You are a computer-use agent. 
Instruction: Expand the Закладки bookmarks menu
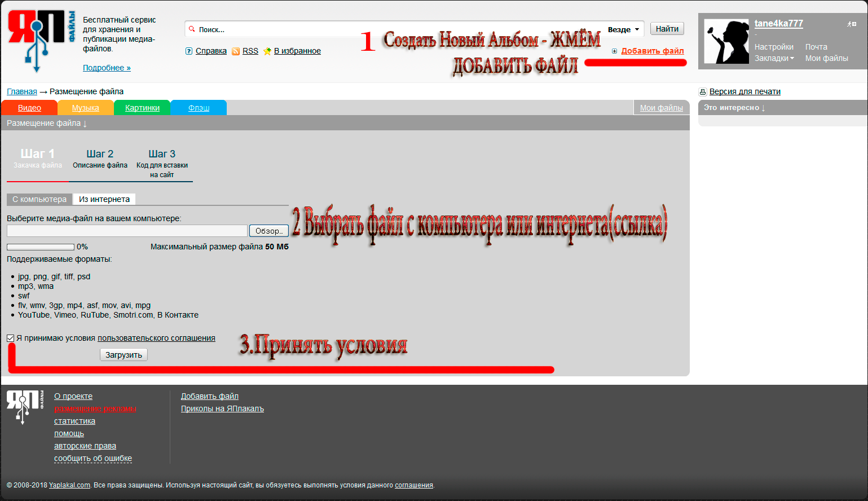tap(774, 59)
